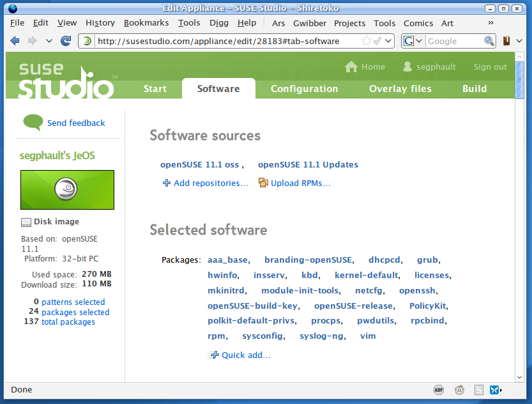This screenshot has height=404, width=532.
Task: Click the patterns selected link
Action: [73, 302]
